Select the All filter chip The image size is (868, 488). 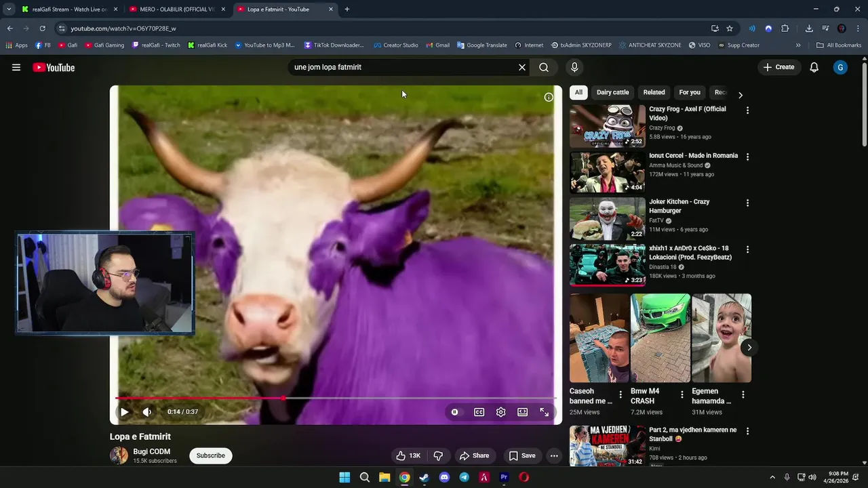coord(578,92)
